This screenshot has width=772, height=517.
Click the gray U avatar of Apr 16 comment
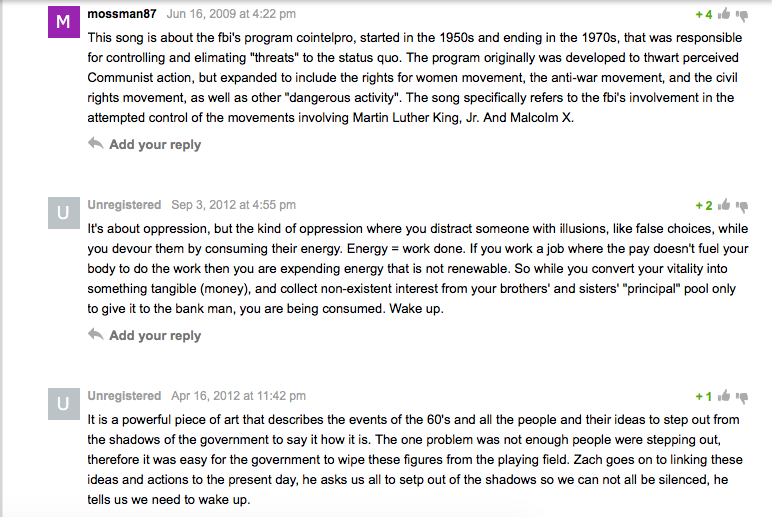point(64,404)
